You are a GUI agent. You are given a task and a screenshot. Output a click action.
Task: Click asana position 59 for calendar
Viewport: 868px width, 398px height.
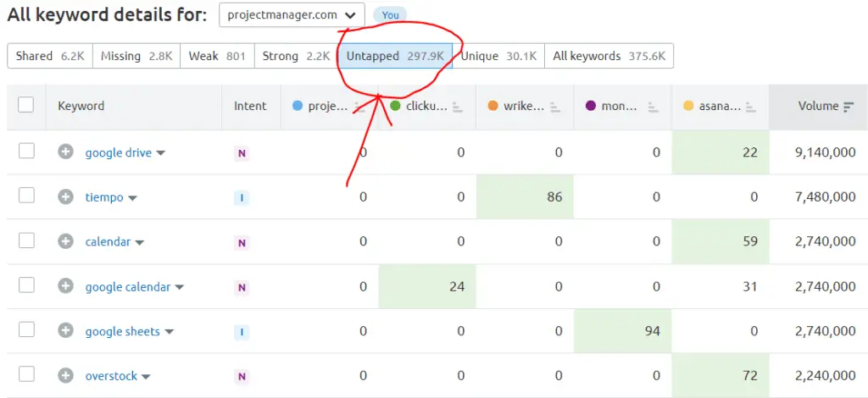click(750, 241)
